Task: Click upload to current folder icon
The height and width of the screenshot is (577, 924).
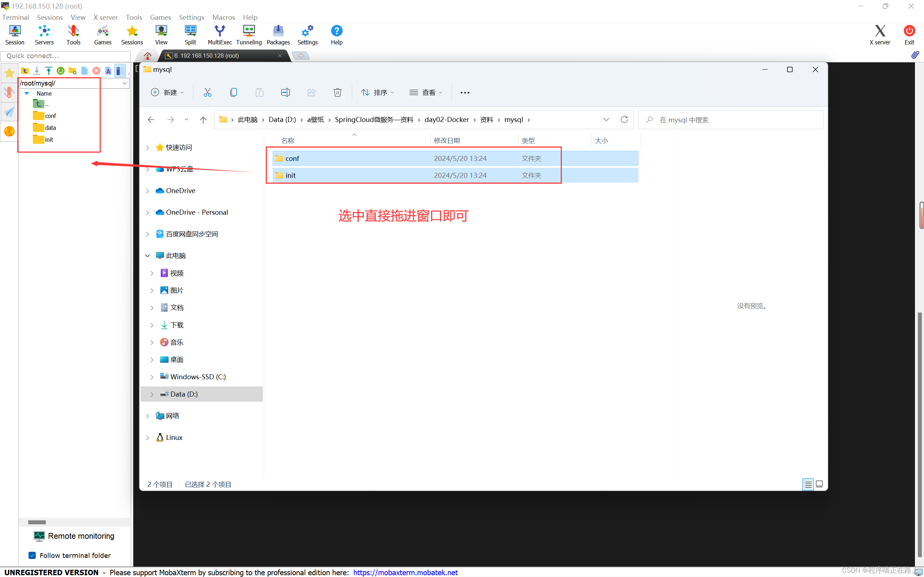Action: [48, 71]
